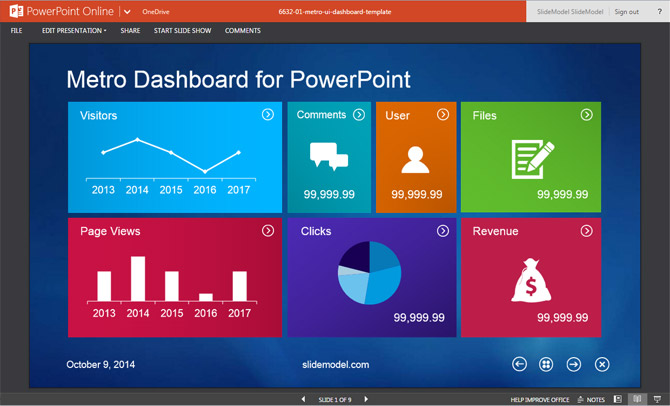This screenshot has height=406, width=670.
Task: Open the COMMENTS menu
Action: click(243, 31)
